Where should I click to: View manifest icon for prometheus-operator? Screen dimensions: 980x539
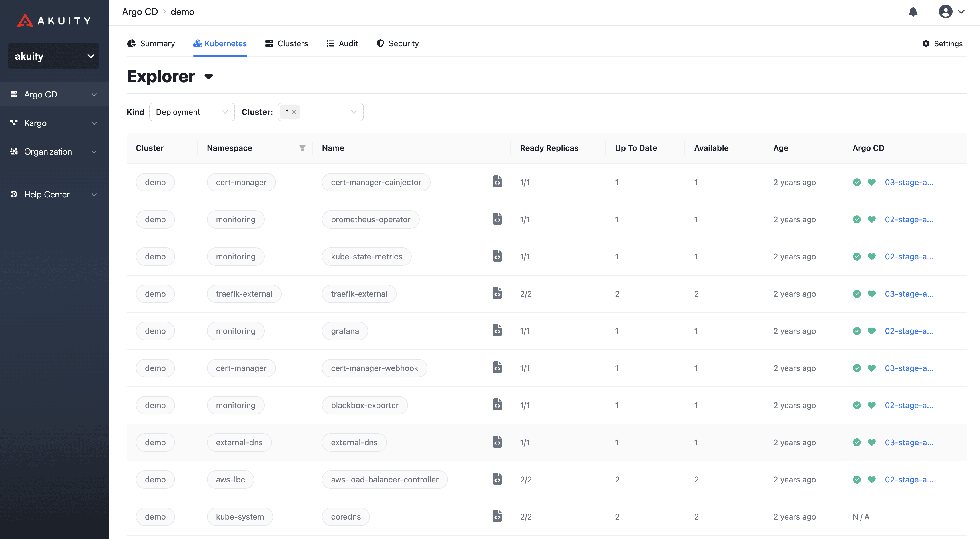497,219
